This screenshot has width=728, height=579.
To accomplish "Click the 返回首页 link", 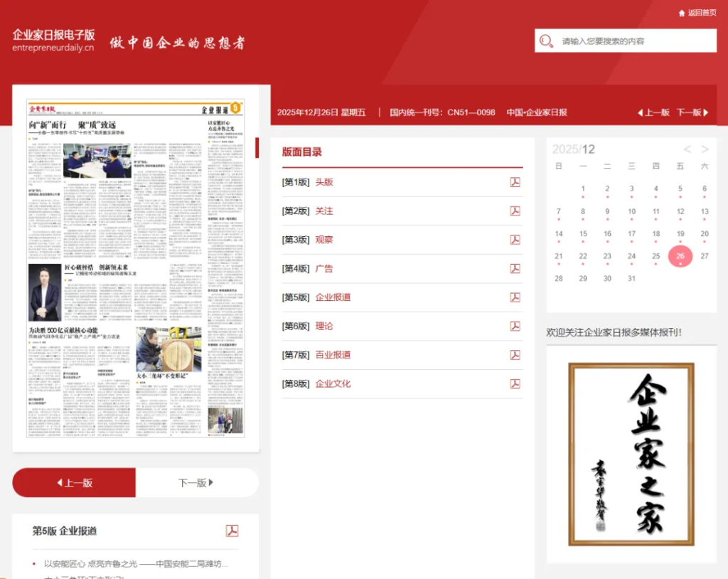I will pos(702,13).
